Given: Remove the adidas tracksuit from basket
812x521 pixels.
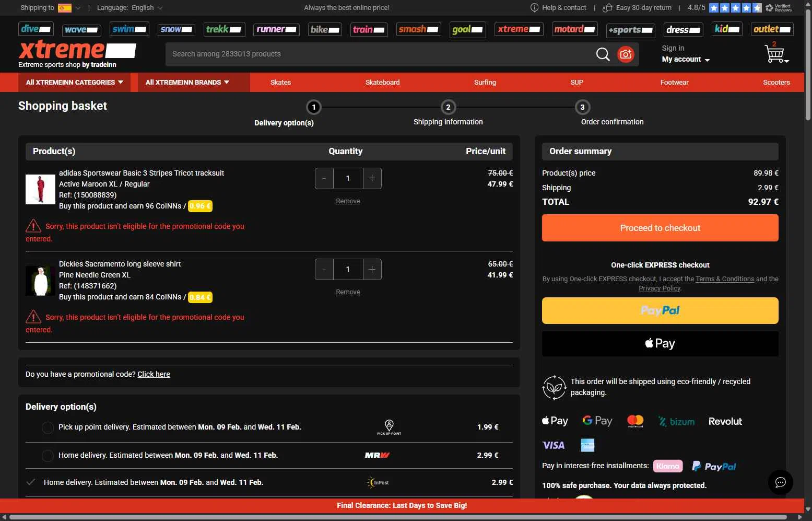Looking at the screenshot, I should [x=348, y=201].
